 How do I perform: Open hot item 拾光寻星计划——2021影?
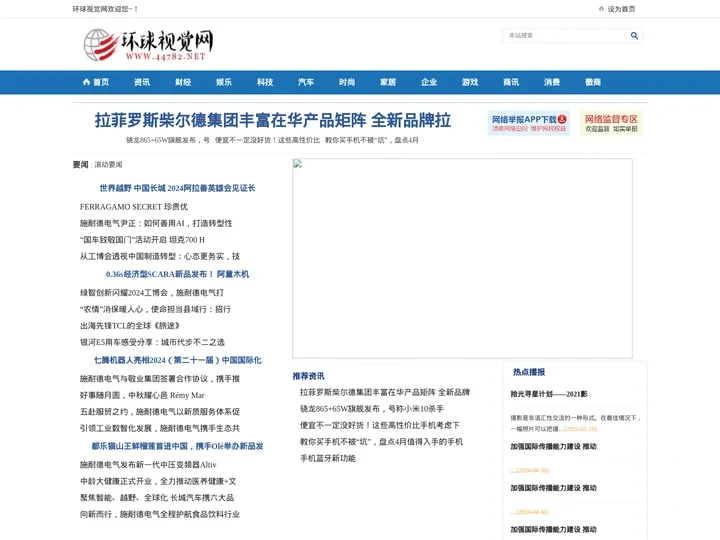pos(549,394)
